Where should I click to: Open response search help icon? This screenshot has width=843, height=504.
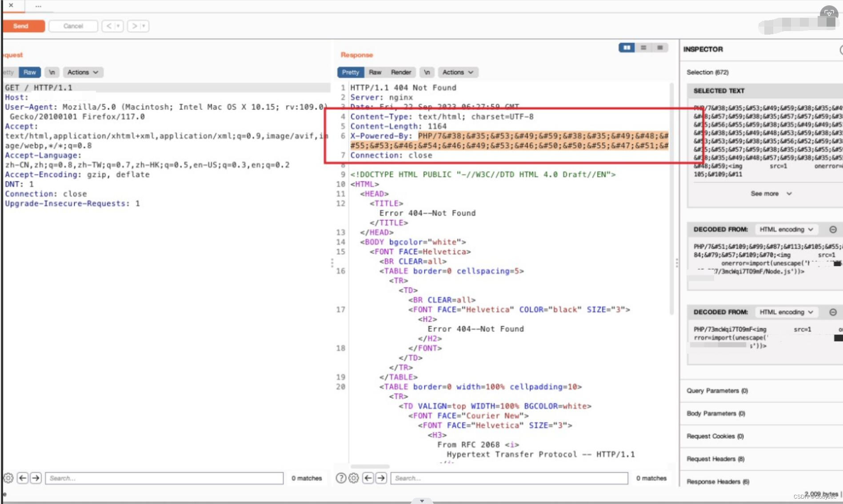point(341,478)
